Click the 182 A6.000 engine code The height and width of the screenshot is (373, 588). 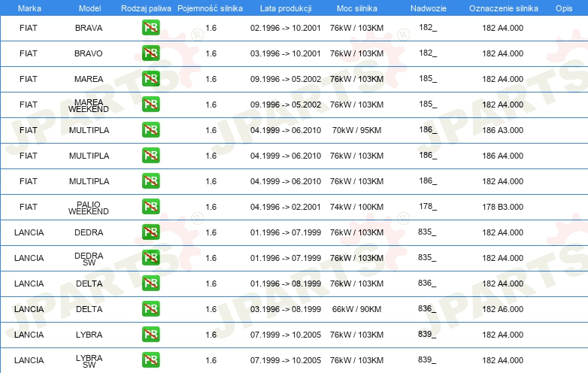tap(502, 309)
